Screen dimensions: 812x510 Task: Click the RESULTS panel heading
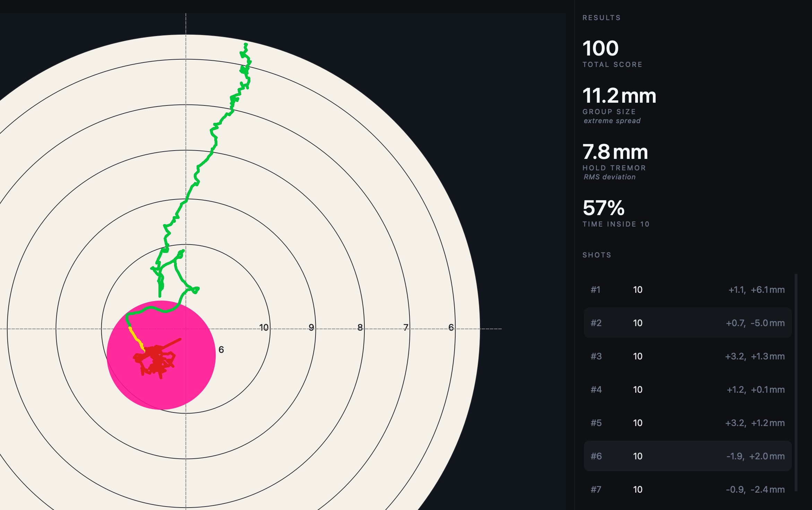point(602,18)
